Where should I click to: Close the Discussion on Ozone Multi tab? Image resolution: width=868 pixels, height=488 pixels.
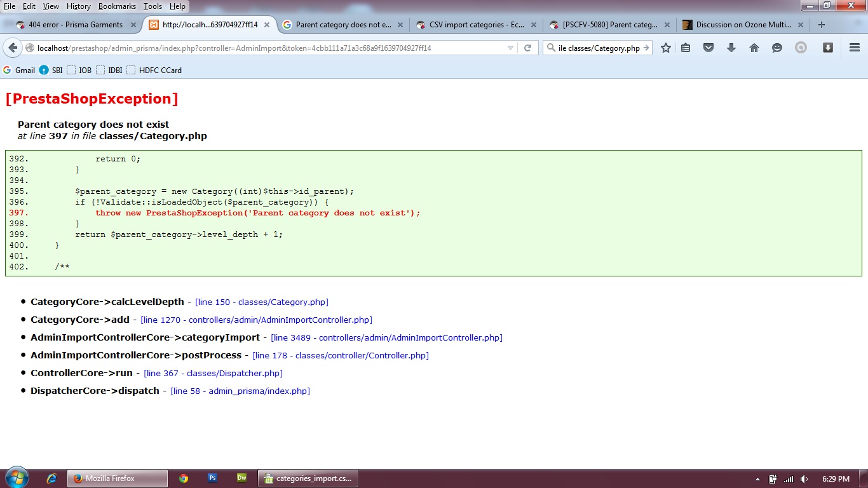point(800,25)
